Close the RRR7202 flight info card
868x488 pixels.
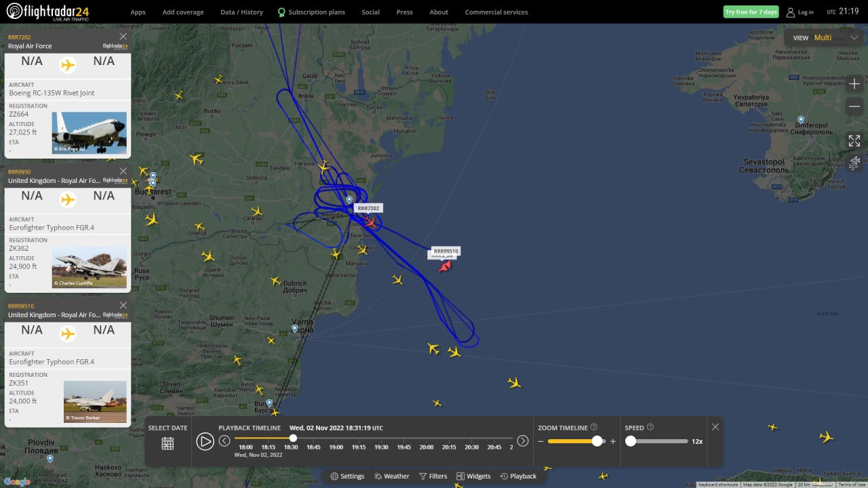(x=123, y=37)
